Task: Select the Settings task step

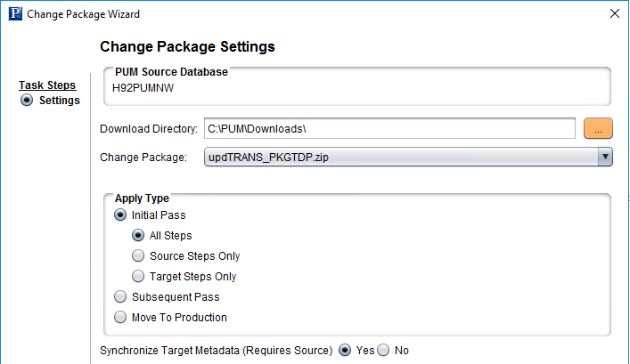Action: [27, 101]
